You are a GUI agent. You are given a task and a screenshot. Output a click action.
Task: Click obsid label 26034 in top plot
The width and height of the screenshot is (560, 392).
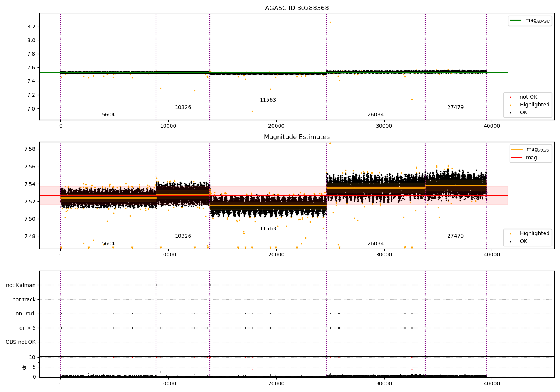pos(376,115)
